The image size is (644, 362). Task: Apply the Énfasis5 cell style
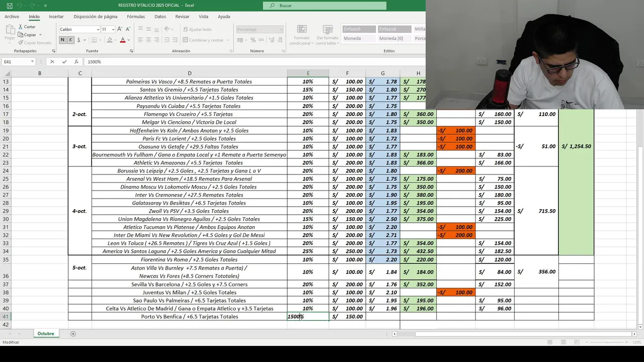coord(359,29)
